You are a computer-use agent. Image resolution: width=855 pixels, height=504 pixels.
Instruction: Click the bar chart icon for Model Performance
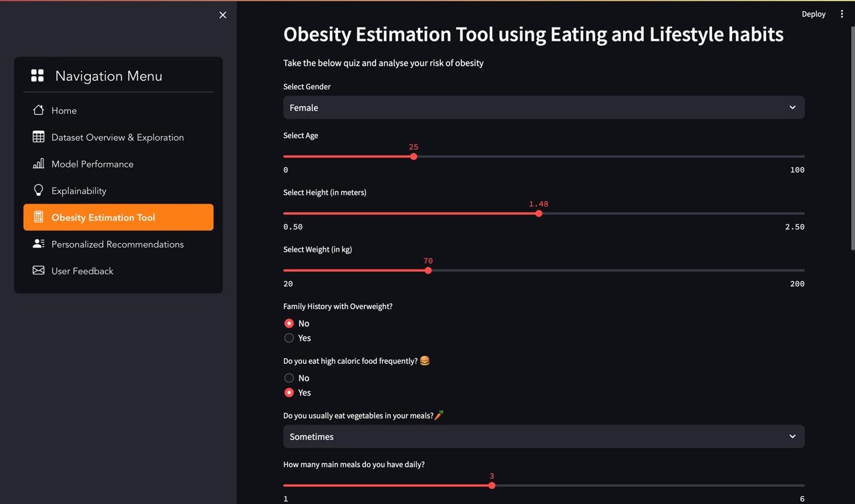coord(39,164)
